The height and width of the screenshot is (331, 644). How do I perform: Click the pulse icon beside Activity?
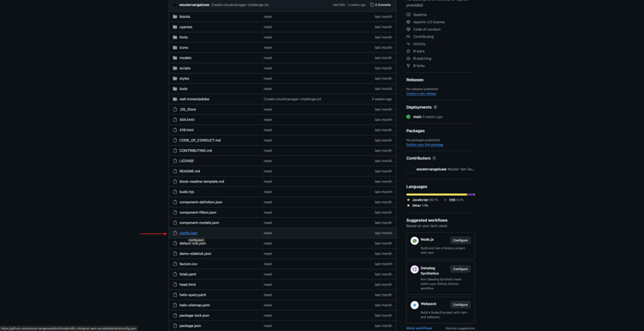click(408, 44)
